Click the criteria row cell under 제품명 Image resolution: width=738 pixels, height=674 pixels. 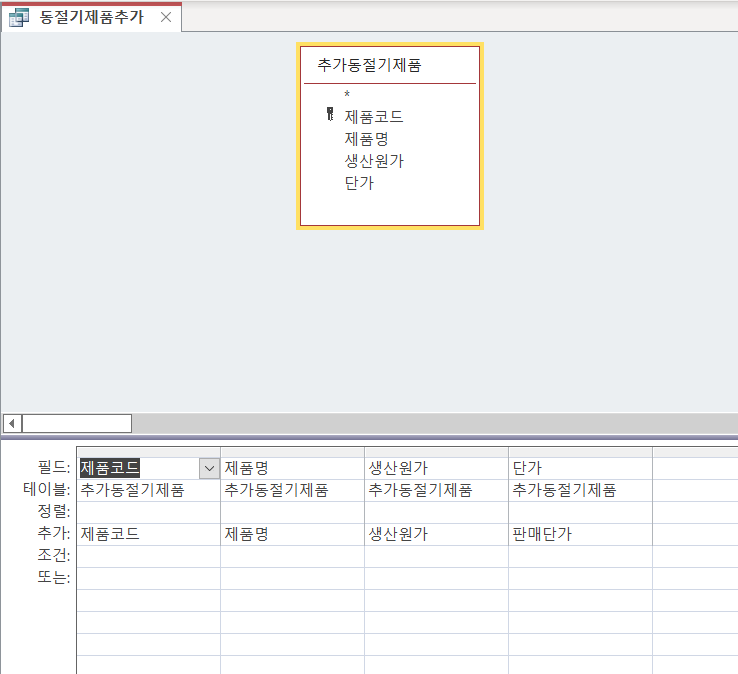tap(291, 556)
